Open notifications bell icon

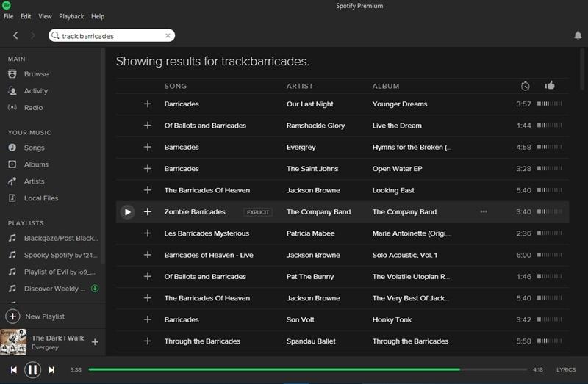(x=578, y=35)
